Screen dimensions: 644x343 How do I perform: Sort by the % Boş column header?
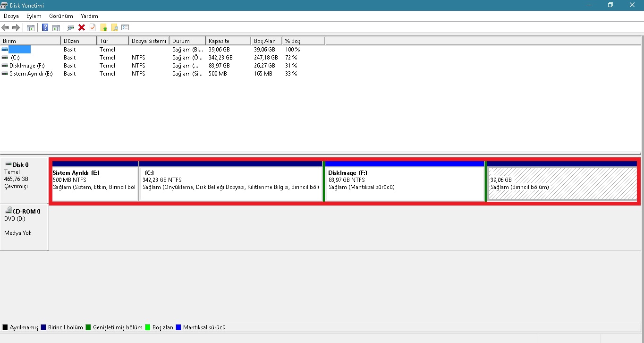coord(304,41)
